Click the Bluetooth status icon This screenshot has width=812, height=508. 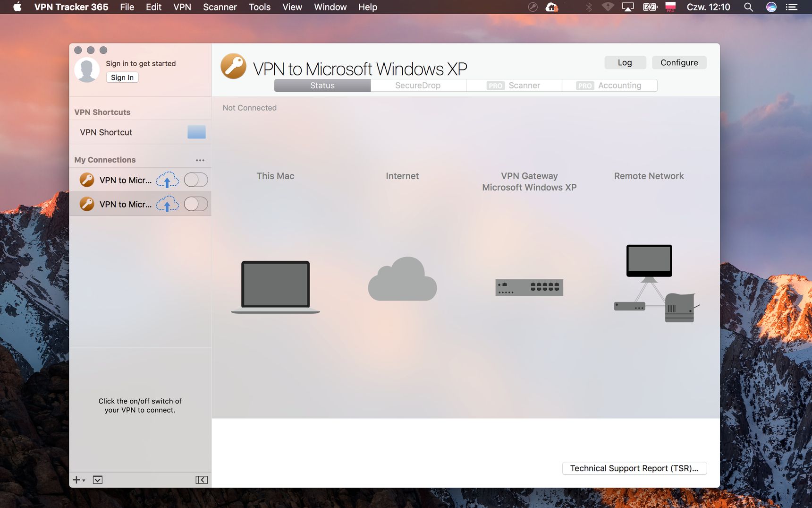click(x=589, y=7)
